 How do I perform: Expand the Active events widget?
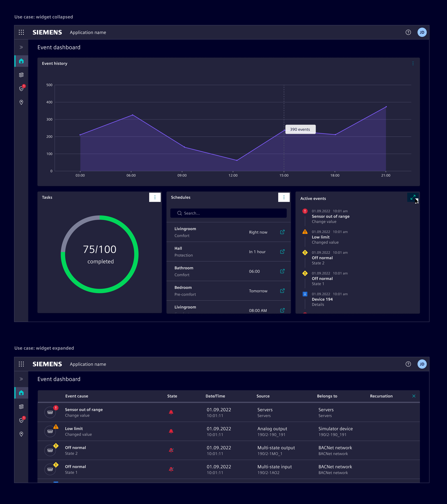tap(413, 197)
